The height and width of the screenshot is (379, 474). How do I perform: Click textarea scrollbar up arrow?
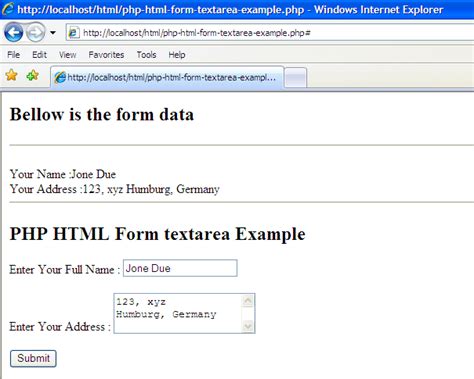point(248,301)
